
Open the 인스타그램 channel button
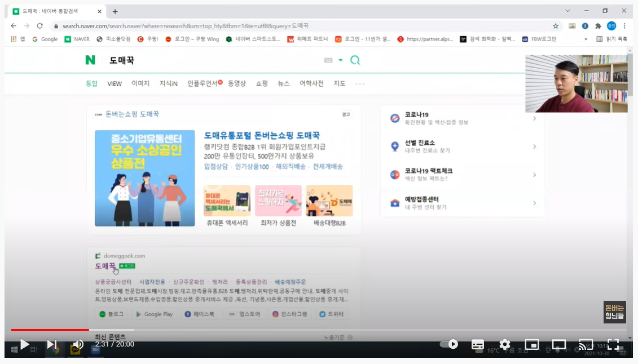coord(290,314)
